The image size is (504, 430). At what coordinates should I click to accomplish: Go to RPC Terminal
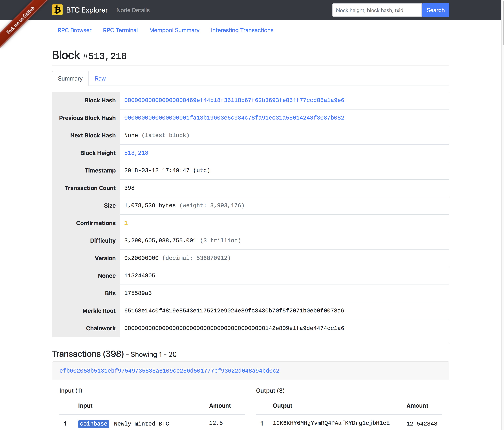(x=120, y=30)
